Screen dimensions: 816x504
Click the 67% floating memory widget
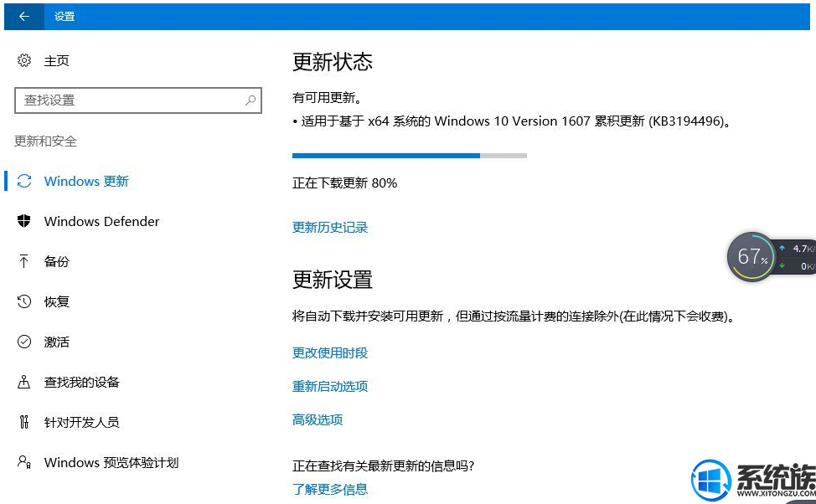(x=752, y=257)
